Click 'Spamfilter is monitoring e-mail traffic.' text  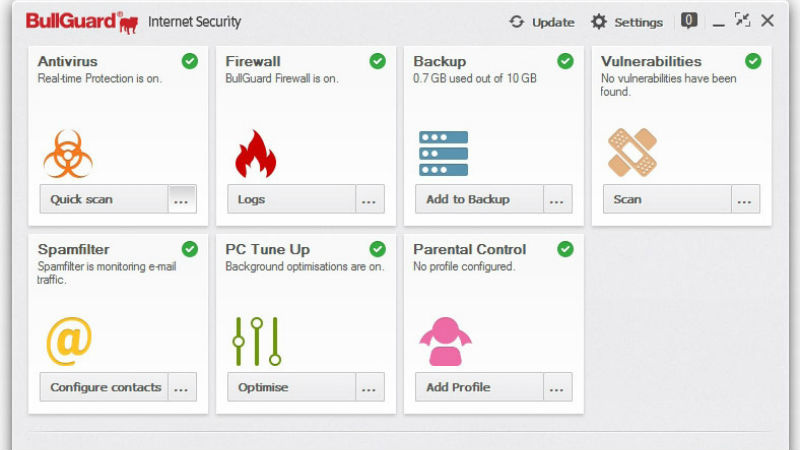click(x=107, y=272)
